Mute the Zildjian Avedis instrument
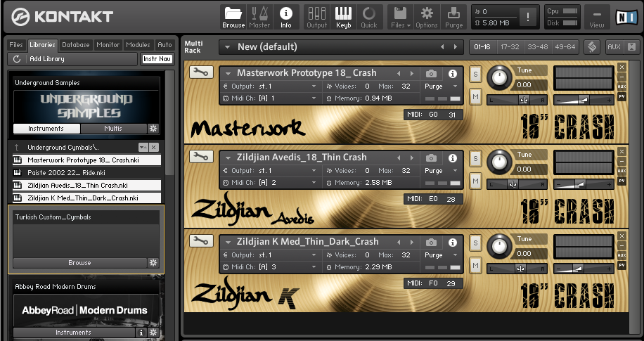644x341 pixels. coord(475,181)
